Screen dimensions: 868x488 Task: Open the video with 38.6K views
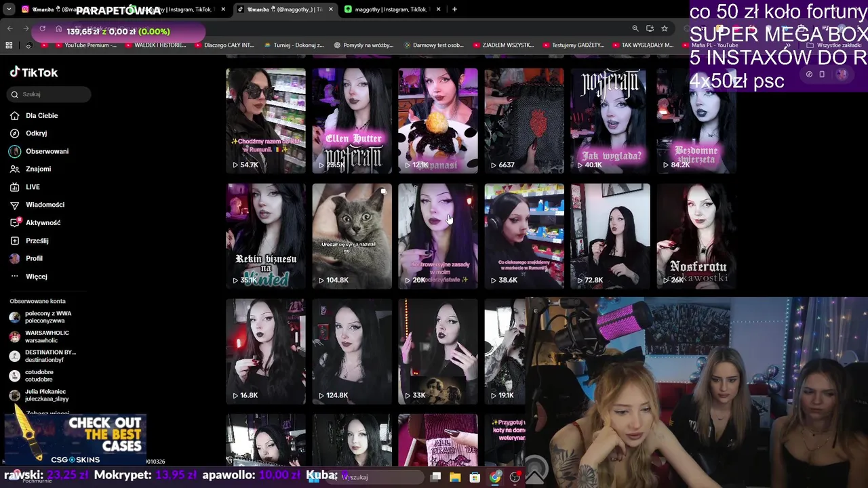click(524, 236)
